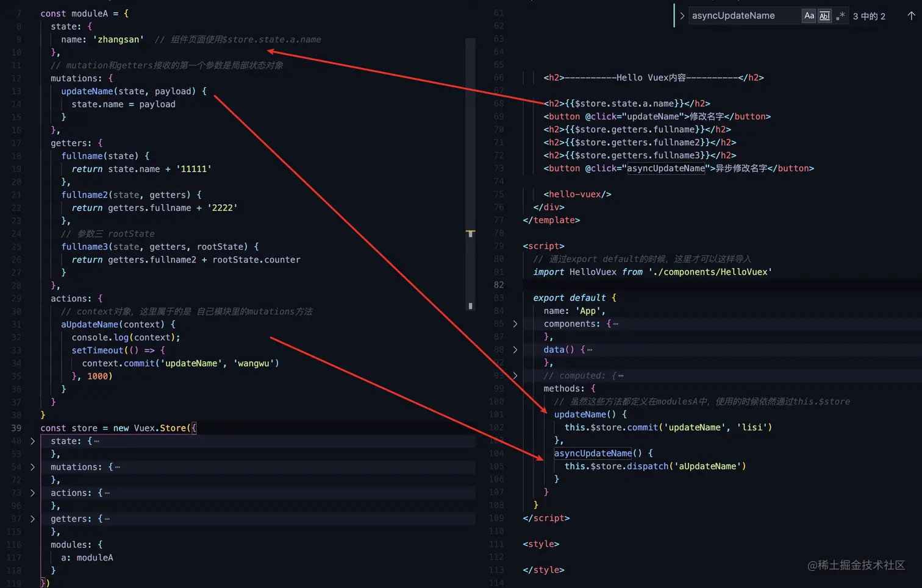Click button @click="updateName" template line
Screen dimensions: 922x588
657,116
